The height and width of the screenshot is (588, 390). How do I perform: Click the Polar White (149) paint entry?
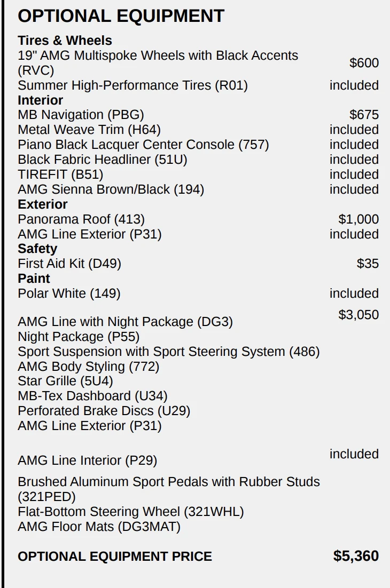[x=69, y=293]
